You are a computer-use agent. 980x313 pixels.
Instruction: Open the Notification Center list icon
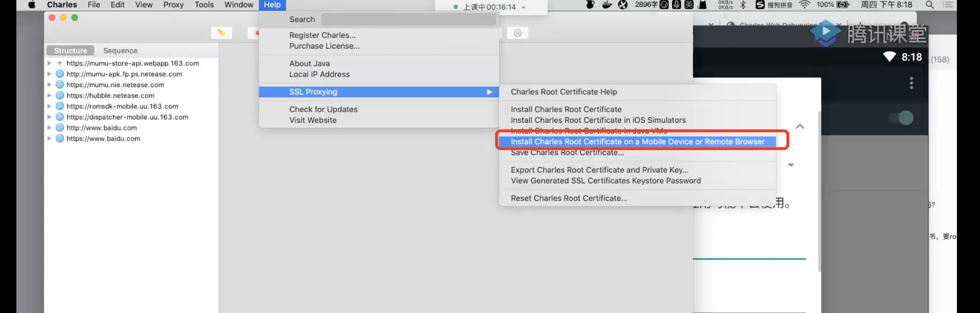pos(948,5)
